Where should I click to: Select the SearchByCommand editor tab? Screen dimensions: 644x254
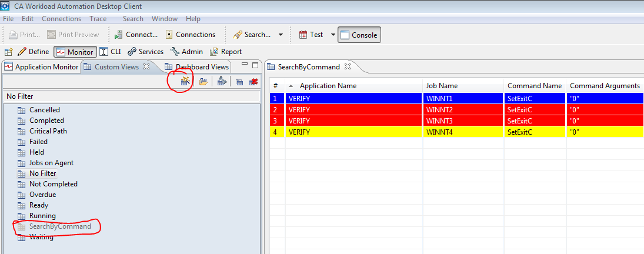[x=308, y=67]
